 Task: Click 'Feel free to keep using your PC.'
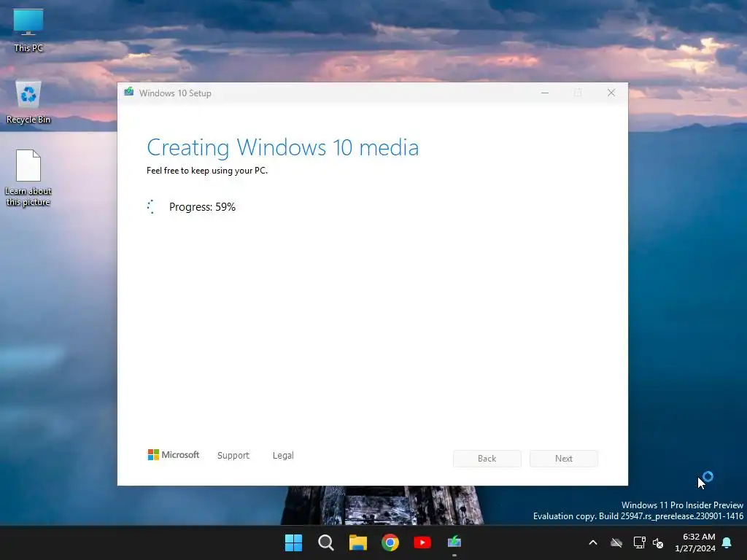207,171
